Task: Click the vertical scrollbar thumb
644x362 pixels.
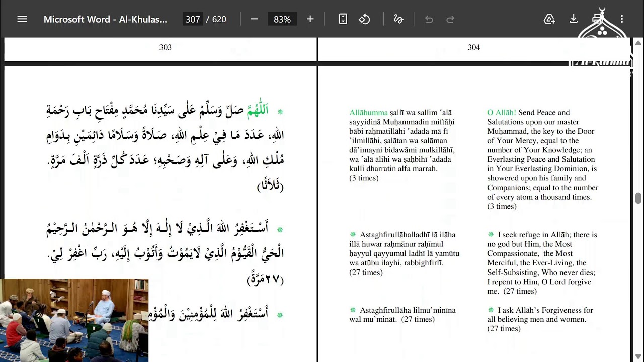Action: pyautogui.click(x=638, y=198)
